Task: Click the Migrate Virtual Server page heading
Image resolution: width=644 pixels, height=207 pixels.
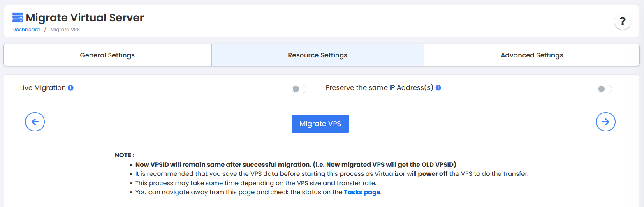Action: (x=85, y=18)
